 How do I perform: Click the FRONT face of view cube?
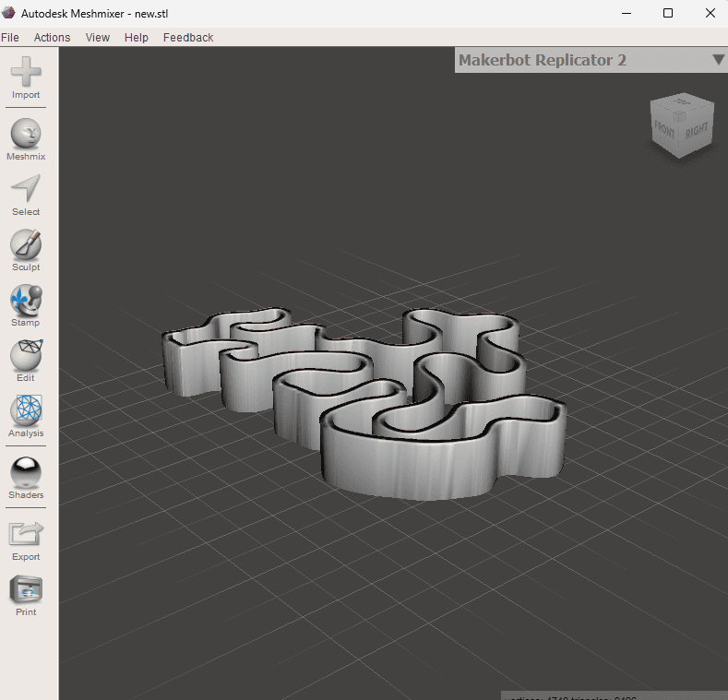[664, 131]
